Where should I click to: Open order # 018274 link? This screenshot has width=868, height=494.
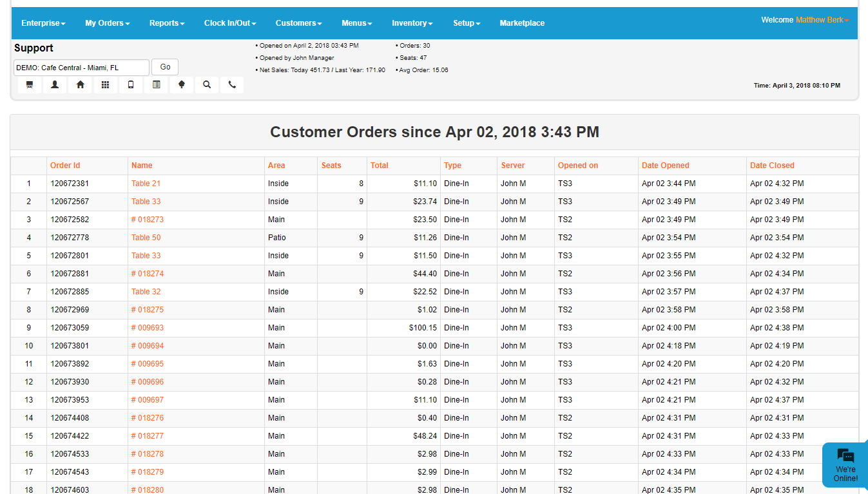click(148, 274)
